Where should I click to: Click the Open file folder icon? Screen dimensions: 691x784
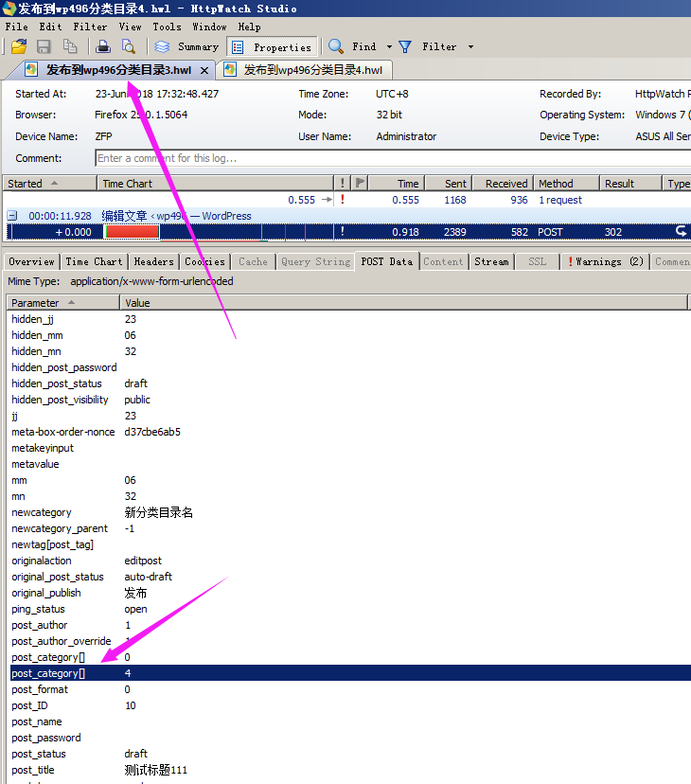[18, 46]
